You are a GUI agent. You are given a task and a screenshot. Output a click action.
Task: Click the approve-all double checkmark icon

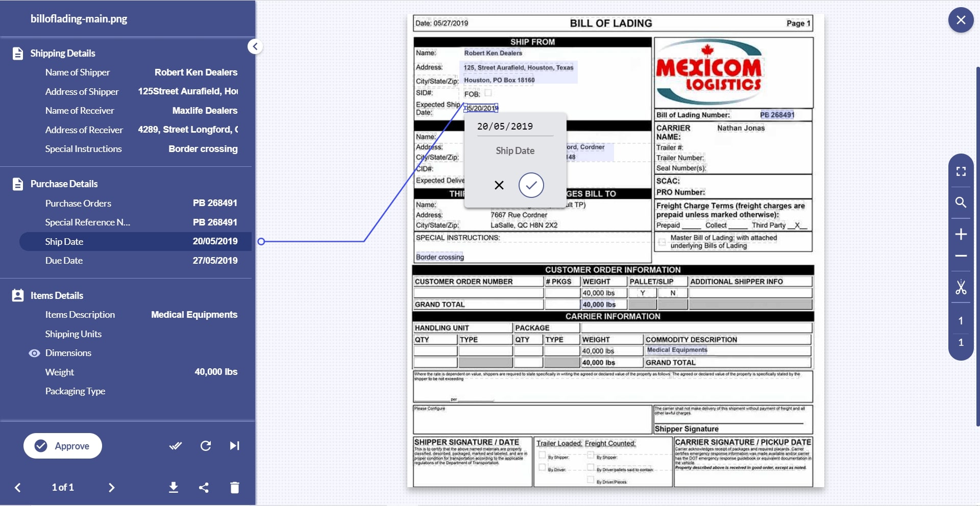point(175,445)
